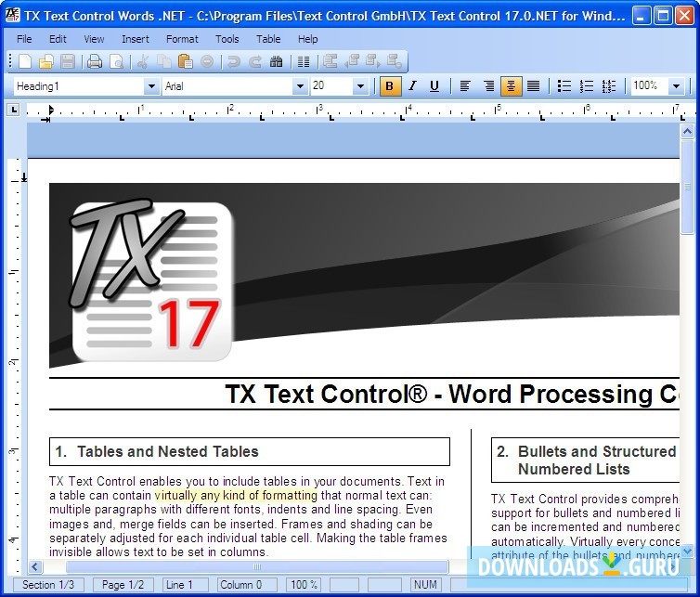Click the Column 0 status panel

click(x=247, y=585)
